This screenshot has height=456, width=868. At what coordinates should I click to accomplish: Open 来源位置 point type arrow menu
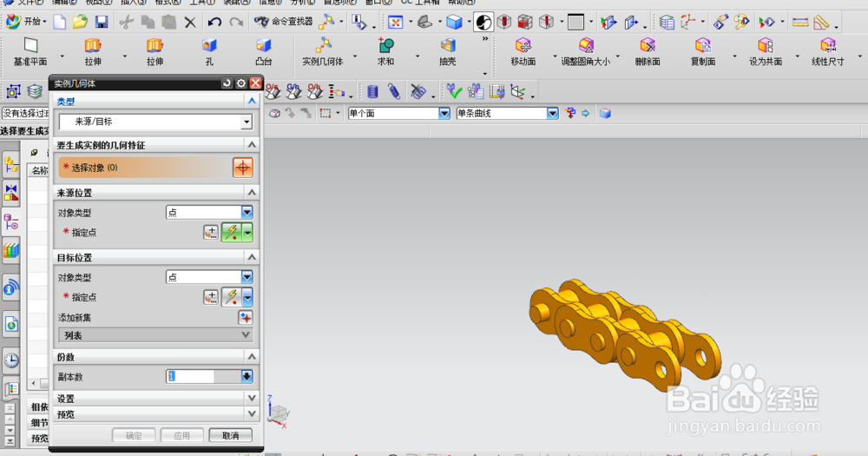click(247, 232)
